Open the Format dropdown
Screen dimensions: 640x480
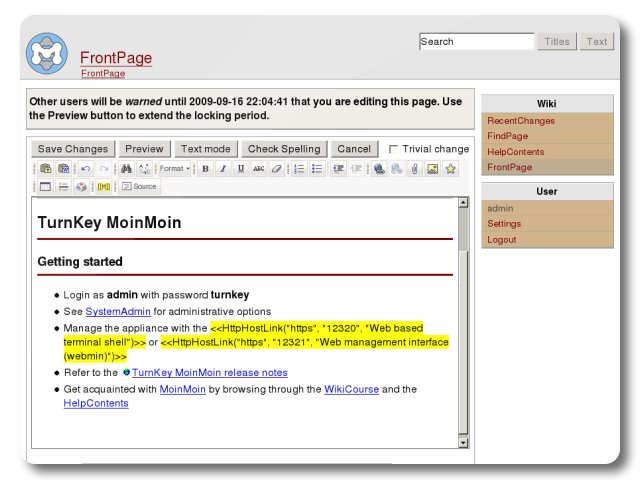point(174,169)
